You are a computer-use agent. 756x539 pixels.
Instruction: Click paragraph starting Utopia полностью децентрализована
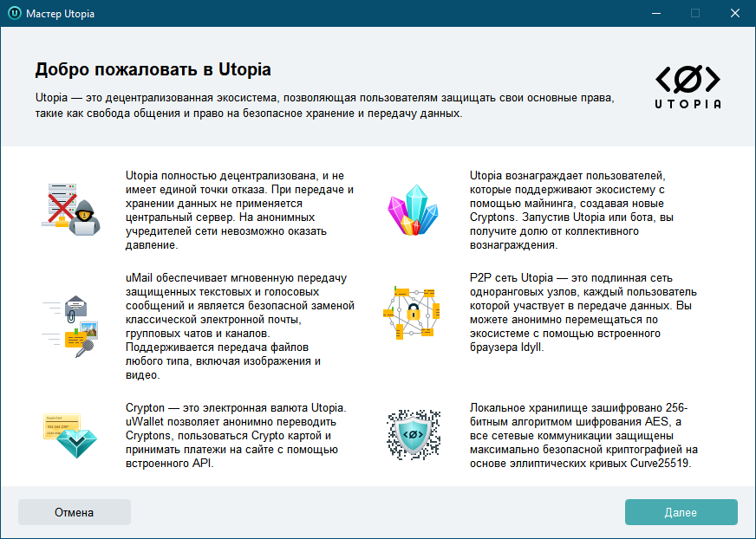[x=239, y=211]
